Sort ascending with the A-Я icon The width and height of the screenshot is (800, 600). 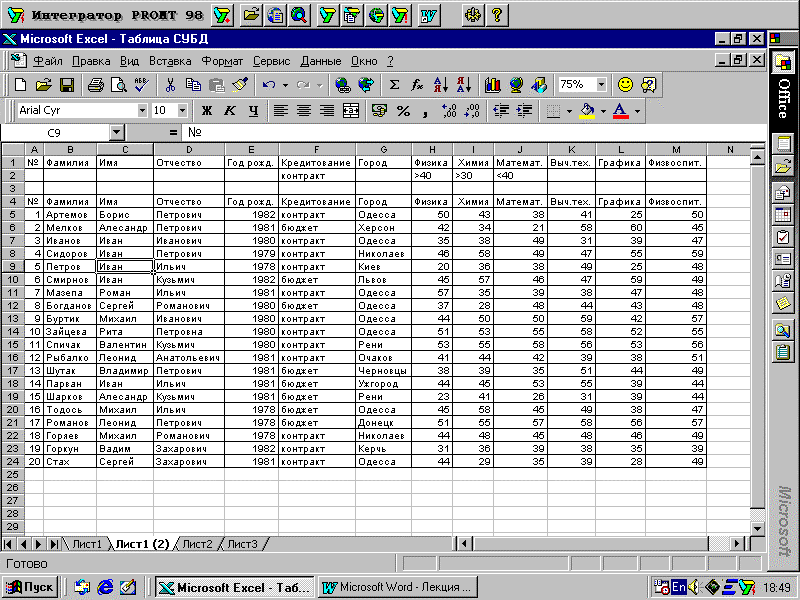click(x=440, y=85)
